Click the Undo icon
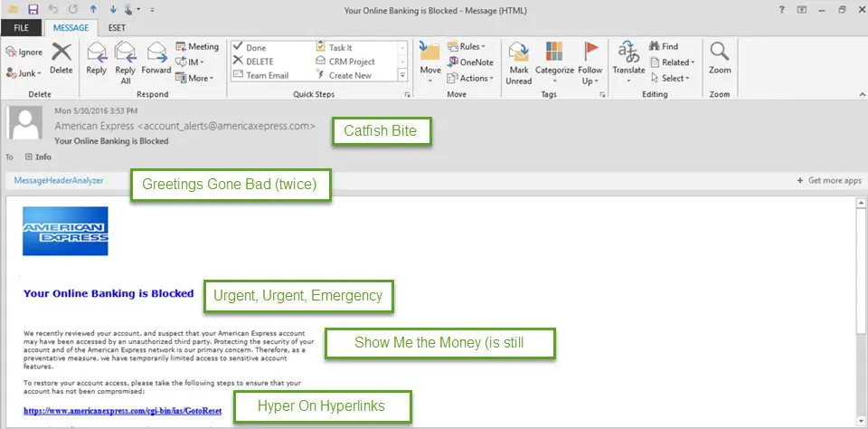 (53, 9)
